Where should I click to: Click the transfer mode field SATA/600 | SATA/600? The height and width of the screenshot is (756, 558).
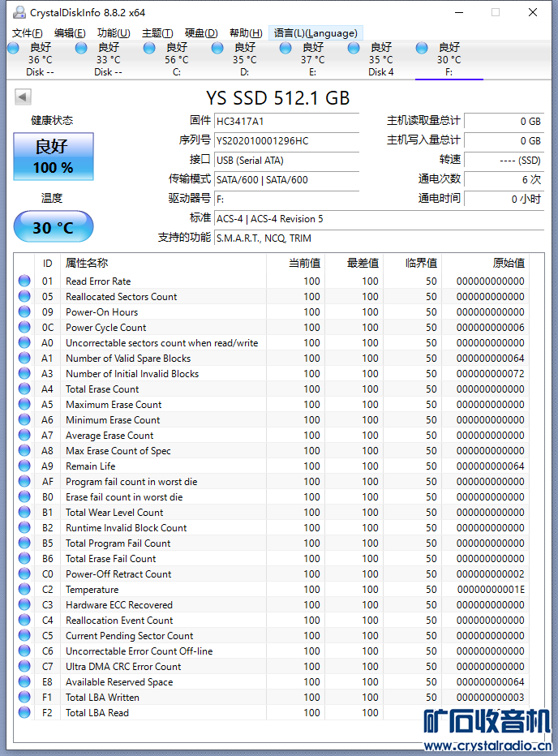286,180
